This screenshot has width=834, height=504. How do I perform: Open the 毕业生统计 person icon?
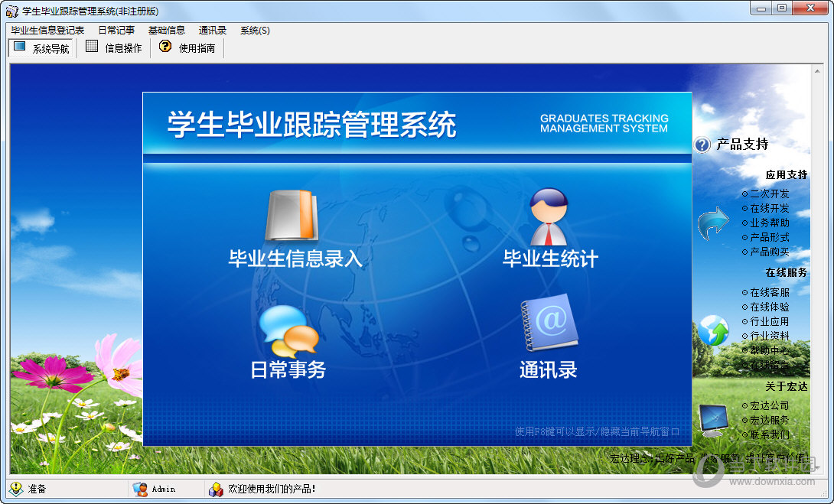[x=549, y=217]
